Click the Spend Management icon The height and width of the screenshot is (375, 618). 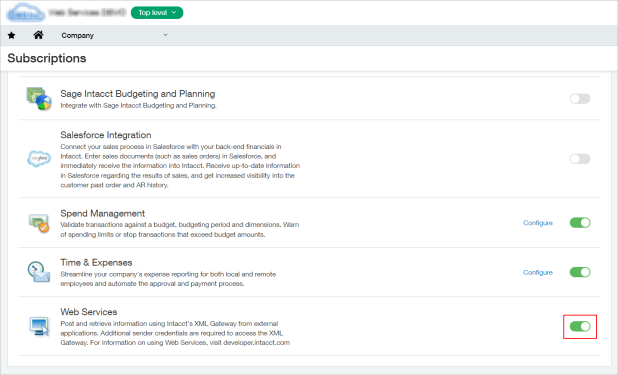[x=39, y=223]
